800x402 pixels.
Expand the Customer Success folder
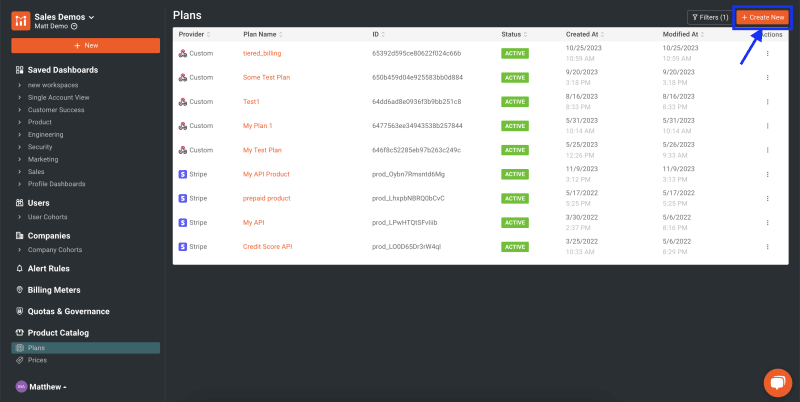pos(56,110)
